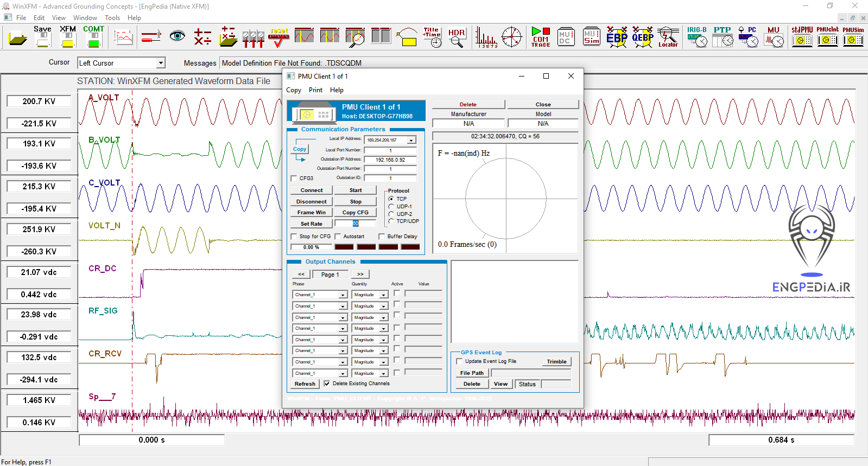Launch the EBP tool icon
The width and height of the screenshot is (868, 466).
[x=617, y=37]
